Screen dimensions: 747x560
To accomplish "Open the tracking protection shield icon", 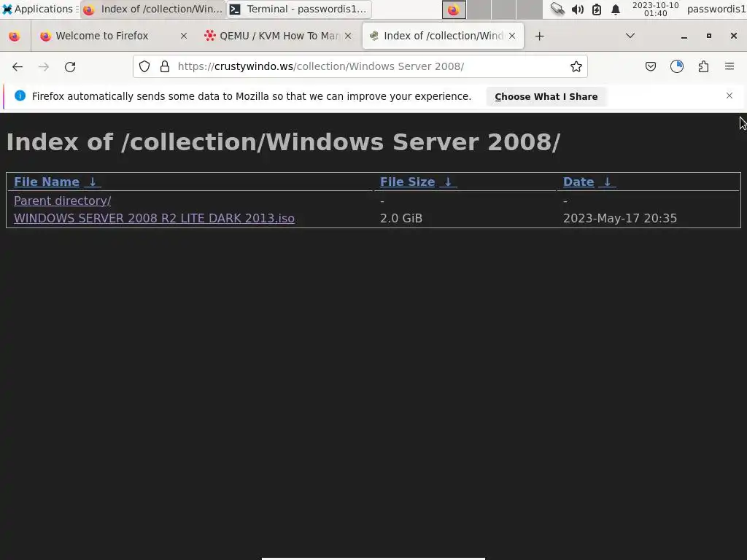I will pyautogui.click(x=144, y=66).
